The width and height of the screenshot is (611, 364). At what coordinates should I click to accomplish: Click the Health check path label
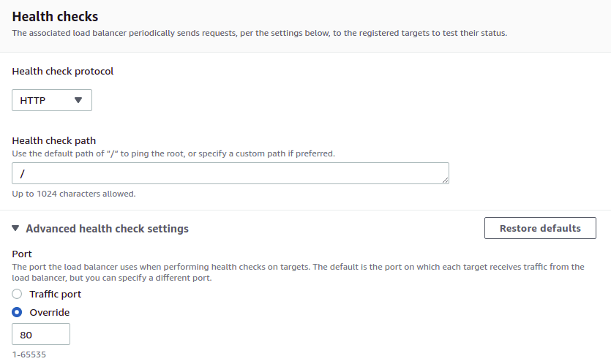coord(53,140)
